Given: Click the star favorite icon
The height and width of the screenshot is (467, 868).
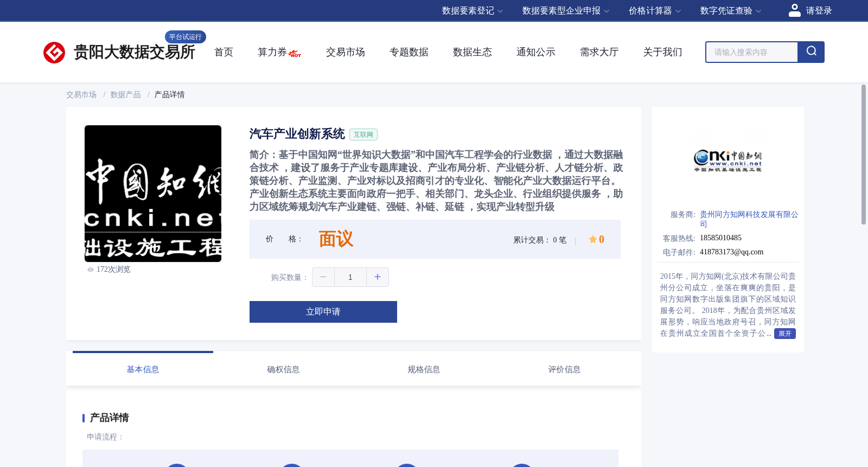Looking at the screenshot, I should [x=592, y=239].
